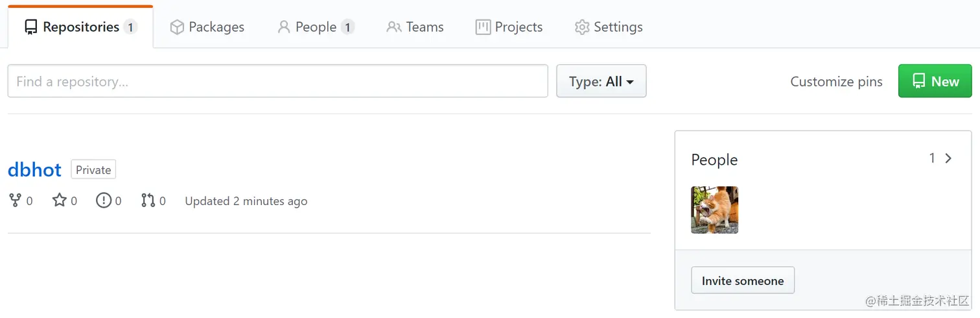Click the Settings gear icon
This screenshot has width=980, height=318.
point(582,27)
